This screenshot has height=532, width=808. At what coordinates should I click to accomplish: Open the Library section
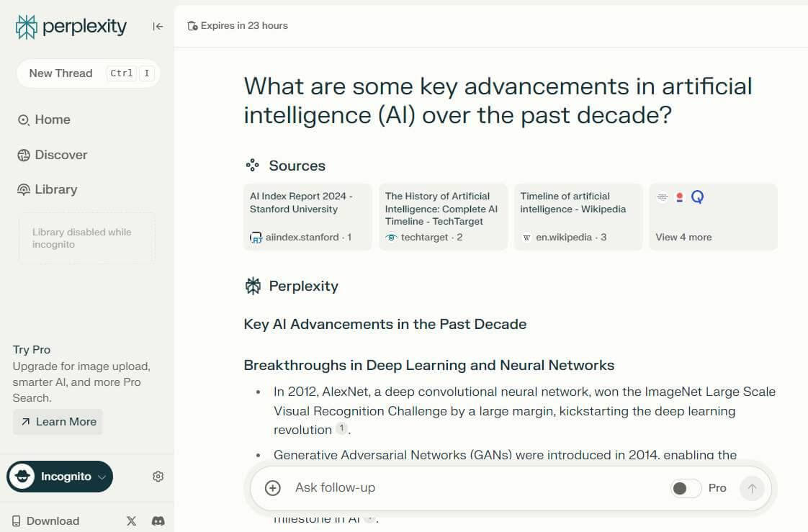[47, 189]
